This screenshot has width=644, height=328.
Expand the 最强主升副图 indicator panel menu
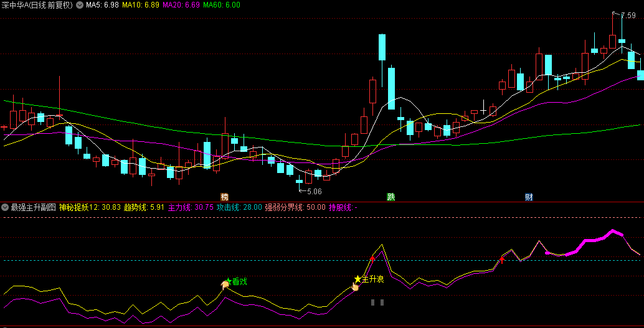coord(5,207)
